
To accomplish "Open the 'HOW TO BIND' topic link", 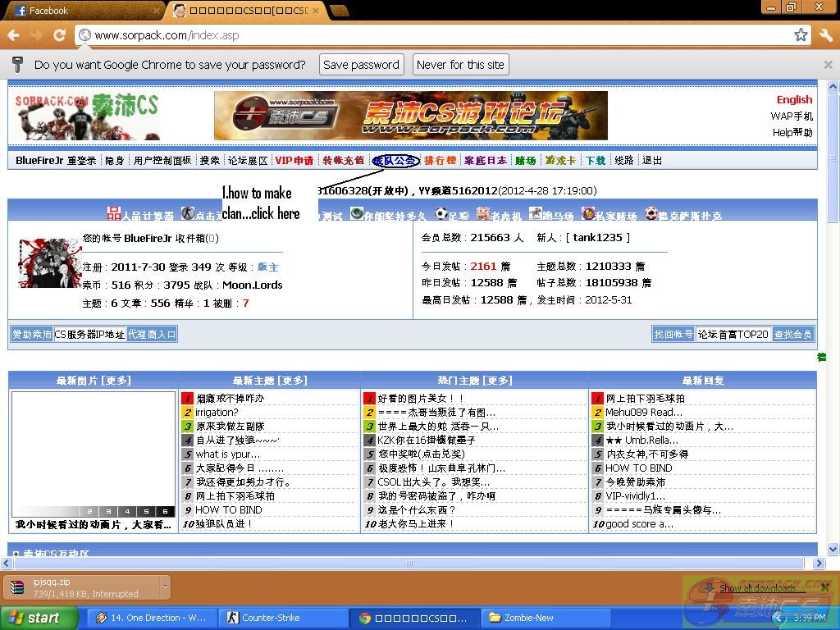I will 228,509.
